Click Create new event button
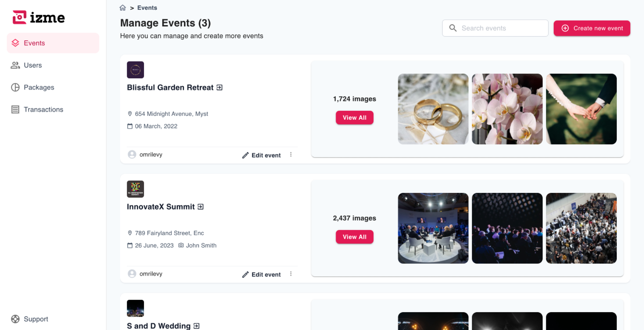This screenshot has height=330, width=644. 592,28
